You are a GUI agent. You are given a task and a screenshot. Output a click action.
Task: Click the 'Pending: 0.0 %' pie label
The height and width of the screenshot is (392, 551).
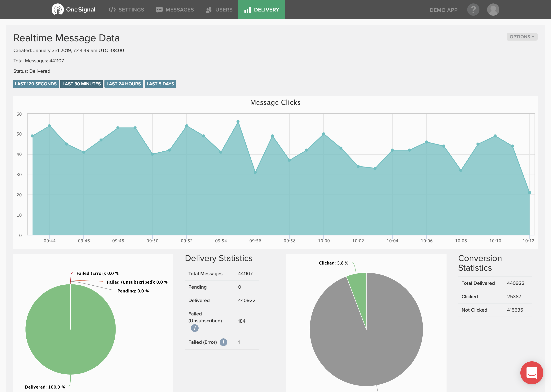pos(133,291)
